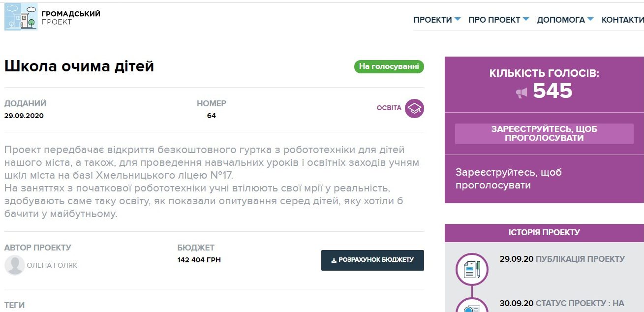Open the Контакти menu item
Viewport: 644px width, 312px height.
pos(622,20)
